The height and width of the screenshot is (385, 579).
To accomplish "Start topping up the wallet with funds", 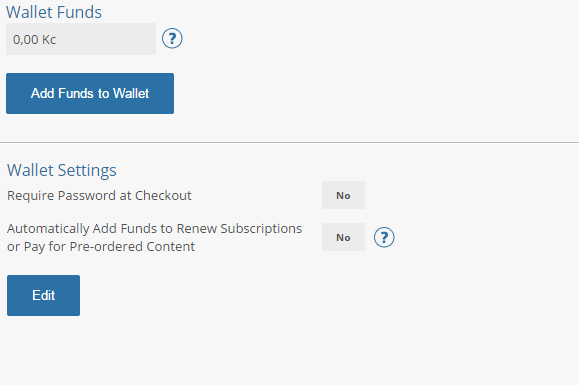I will [x=90, y=93].
